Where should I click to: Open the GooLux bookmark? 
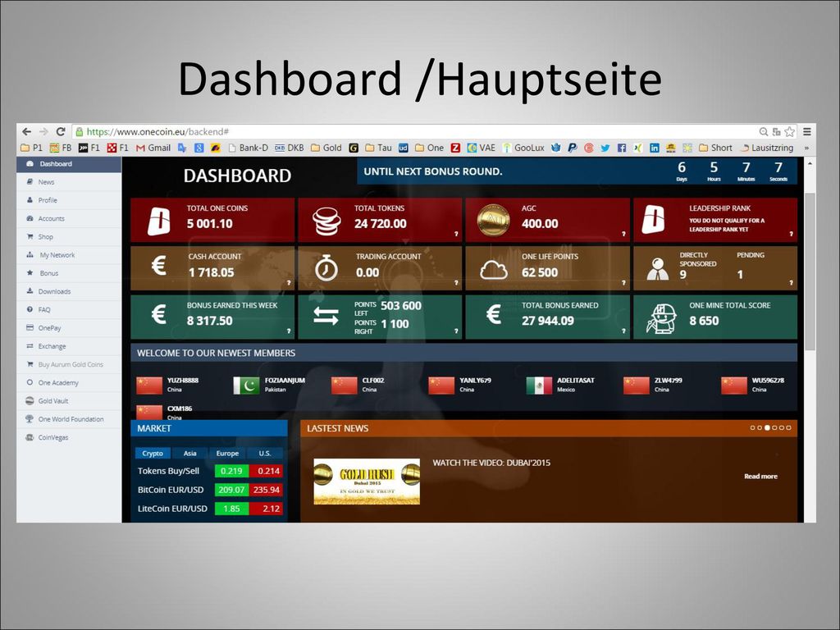(x=523, y=148)
